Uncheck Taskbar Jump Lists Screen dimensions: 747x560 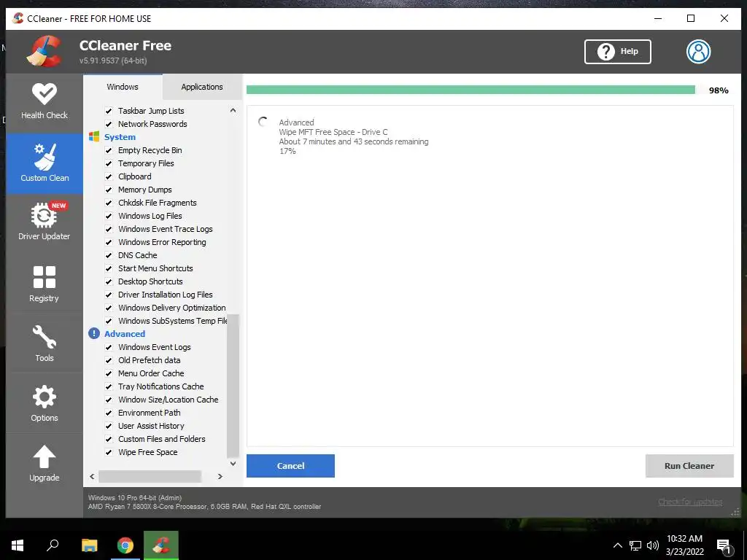pyautogui.click(x=109, y=111)
